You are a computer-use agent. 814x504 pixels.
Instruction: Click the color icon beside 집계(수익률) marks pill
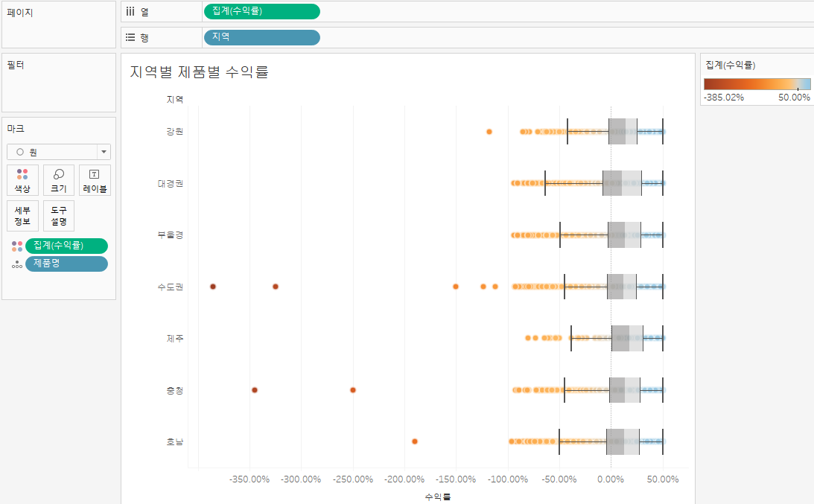[x=17, y=246]
